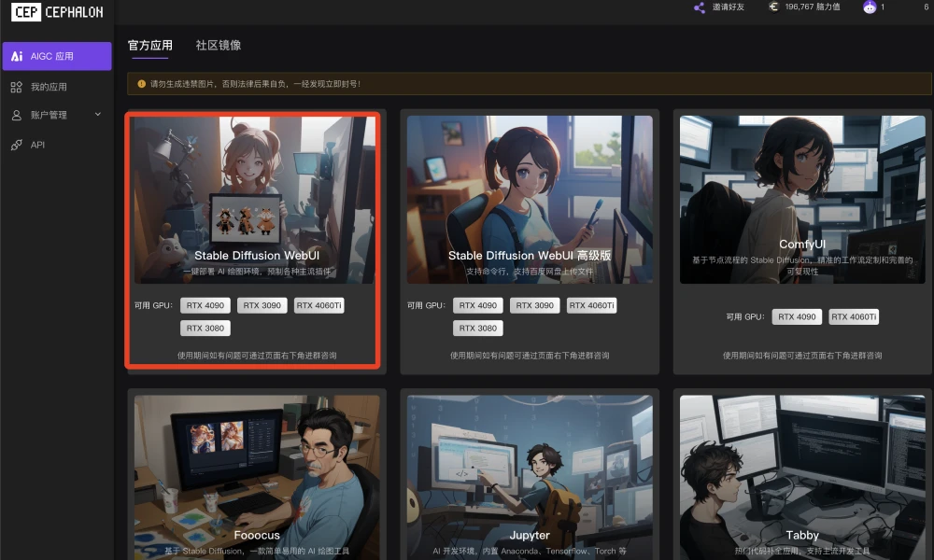Select RTX 4090 under Stable Diffusion WebUI
The width and height of the screenshot is (934, 560).
(205, 305)
